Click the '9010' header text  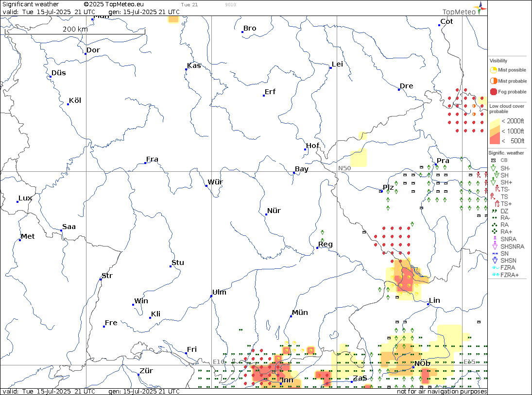230,5
